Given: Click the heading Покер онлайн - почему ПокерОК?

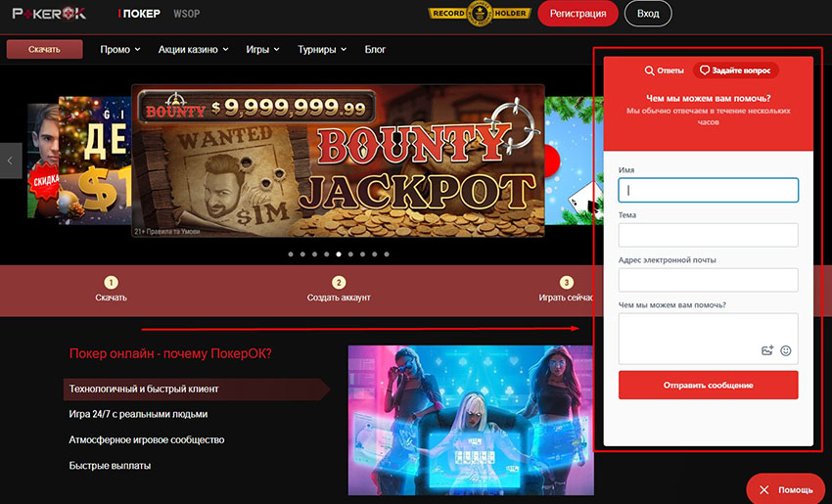Looking at the screenshot, I should click(170, 354).
